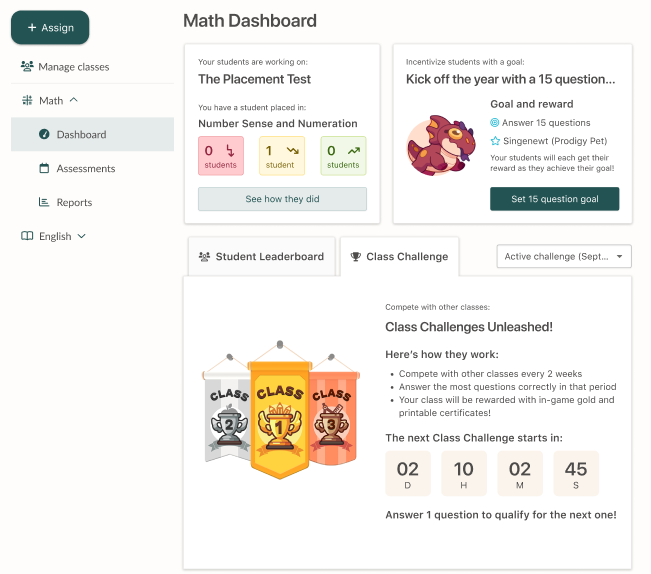This screenshot has width=651, height=574.
Task: Click the Manage classes people icon
Action: (27, 66)
